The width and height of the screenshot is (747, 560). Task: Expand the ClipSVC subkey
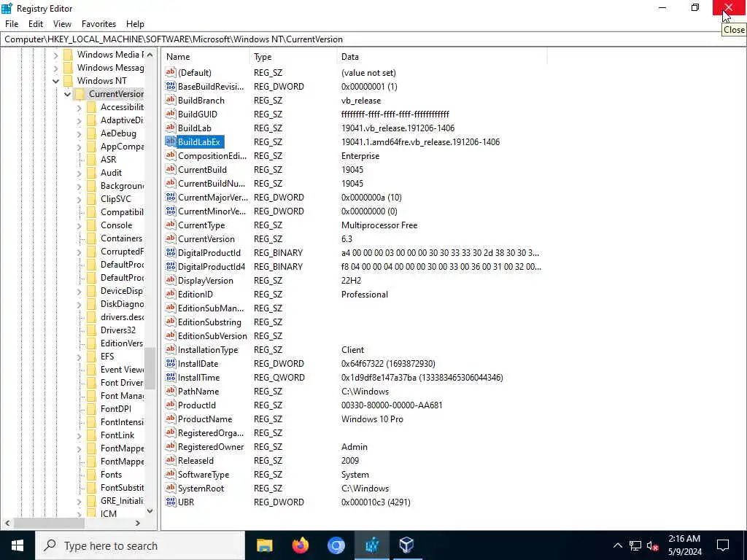click(79, 200)
